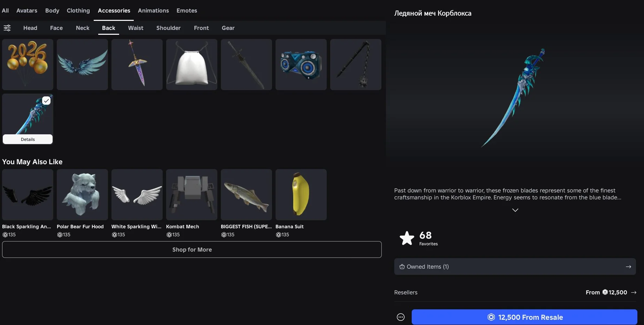Screen dimensions: 644x325
Task: Uncheck the equipped ice sword checkmark
Action: point(46,101)
